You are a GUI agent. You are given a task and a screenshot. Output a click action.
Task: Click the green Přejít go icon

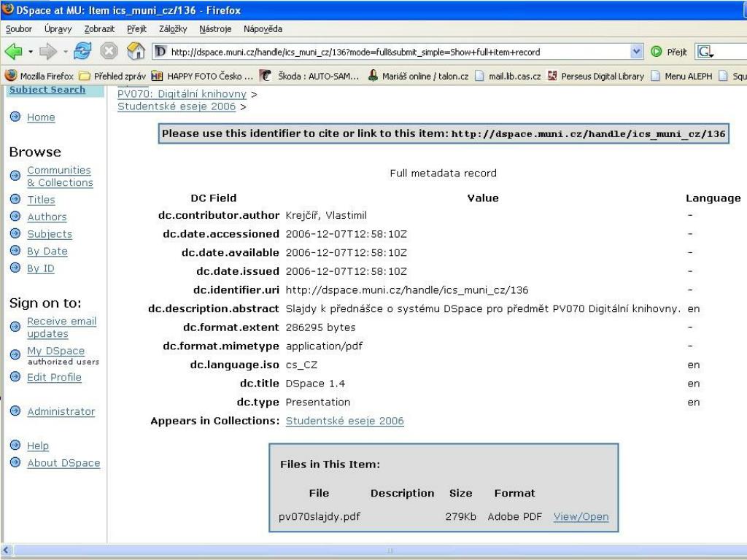pyautogui.click(x=656, y=52)
